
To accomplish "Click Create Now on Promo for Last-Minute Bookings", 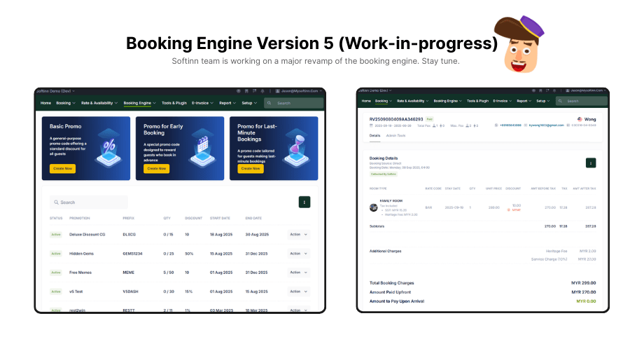I will (251, 168).
